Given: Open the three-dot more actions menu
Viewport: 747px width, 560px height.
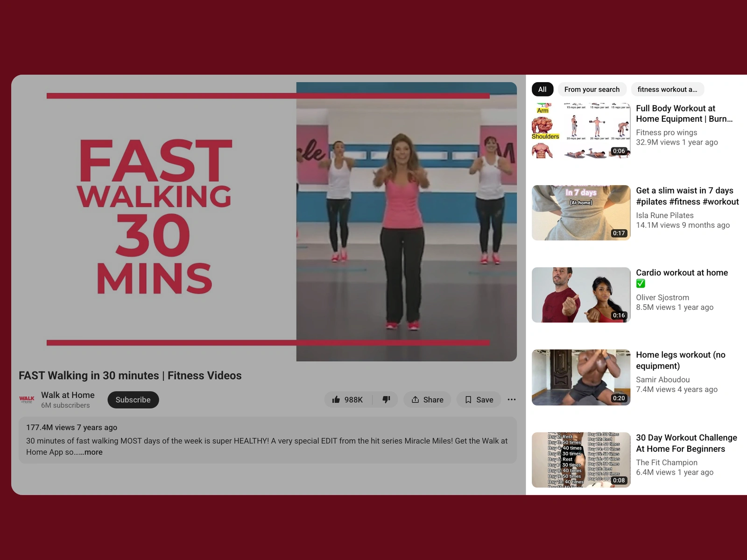Looking at the screenshot, I should [512, 399].
